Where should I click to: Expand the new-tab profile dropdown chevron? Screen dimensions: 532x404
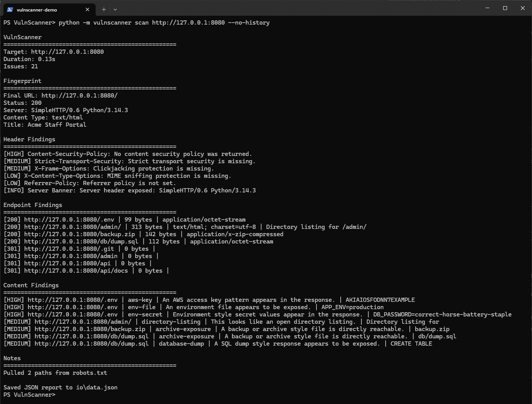click(115, 10)
